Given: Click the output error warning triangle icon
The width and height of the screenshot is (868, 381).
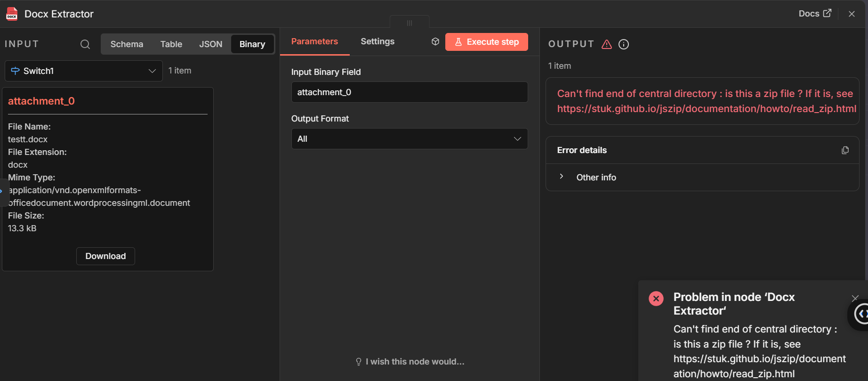Looking at the screenshot, I should [607, 44].
